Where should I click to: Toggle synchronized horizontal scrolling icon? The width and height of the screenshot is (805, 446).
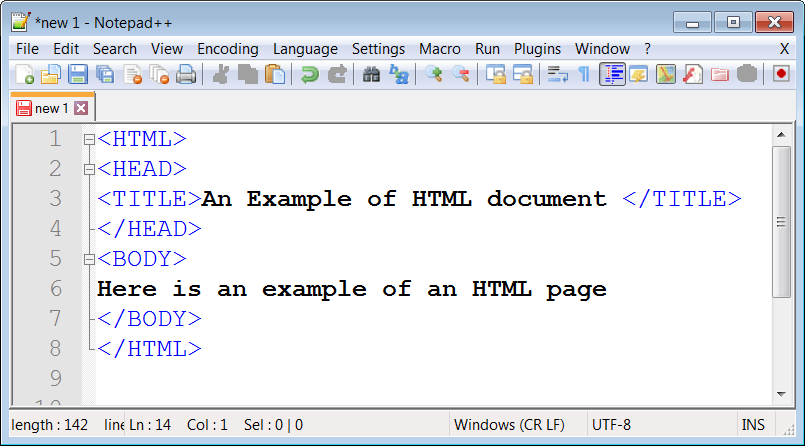coord(523,74)
